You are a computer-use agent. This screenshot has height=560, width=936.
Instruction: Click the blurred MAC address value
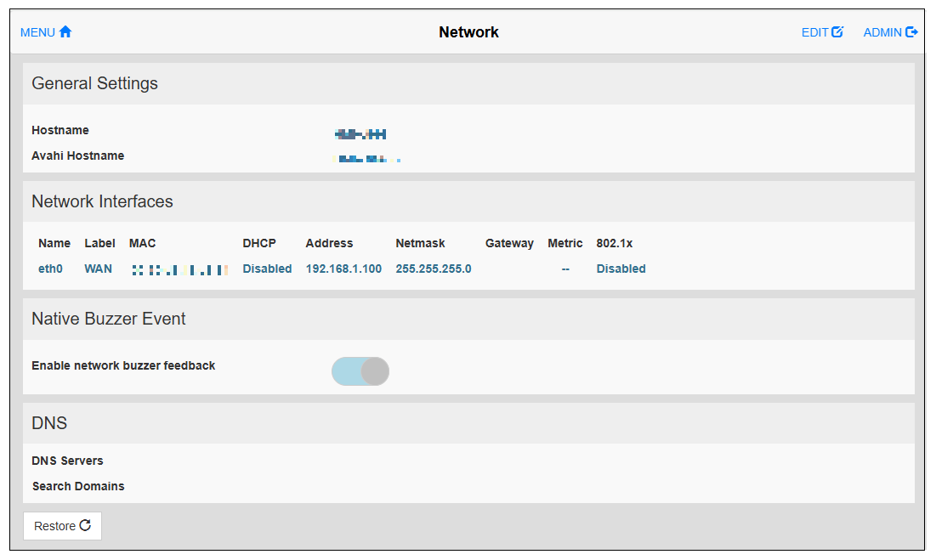pos(179,269)
